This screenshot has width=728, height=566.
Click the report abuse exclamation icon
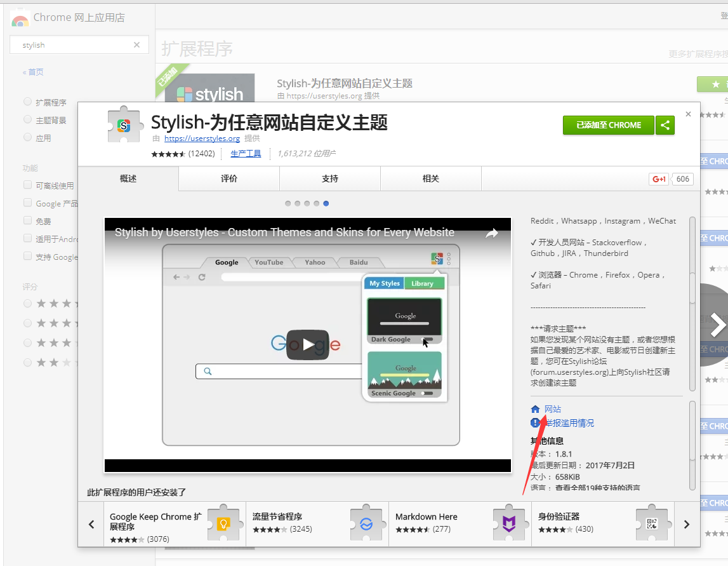pyautogui.click(x=535, y=423)
